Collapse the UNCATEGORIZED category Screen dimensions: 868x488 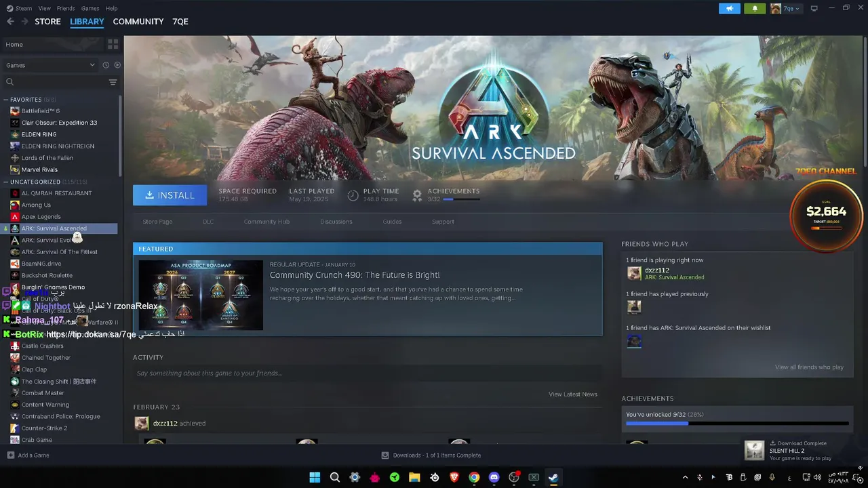coord(6,182)
